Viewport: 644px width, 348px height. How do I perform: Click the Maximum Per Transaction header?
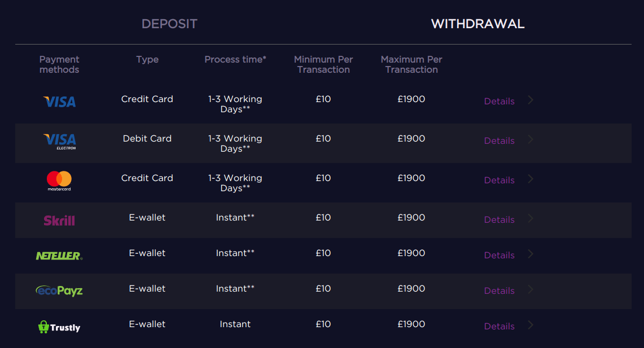point(411,64)
